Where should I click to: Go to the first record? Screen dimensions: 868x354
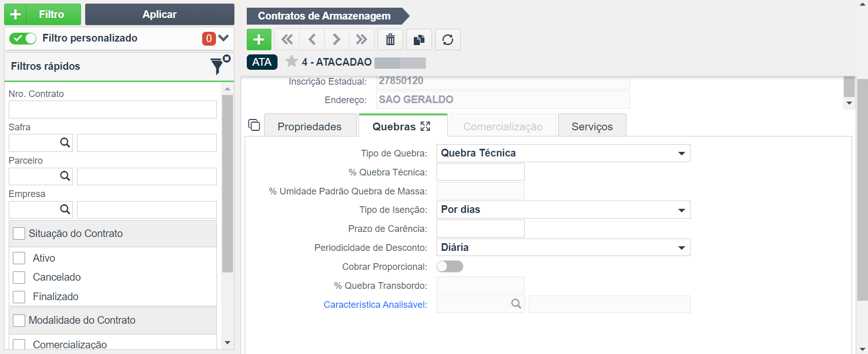pyautogui.click(x=287, y=40)
